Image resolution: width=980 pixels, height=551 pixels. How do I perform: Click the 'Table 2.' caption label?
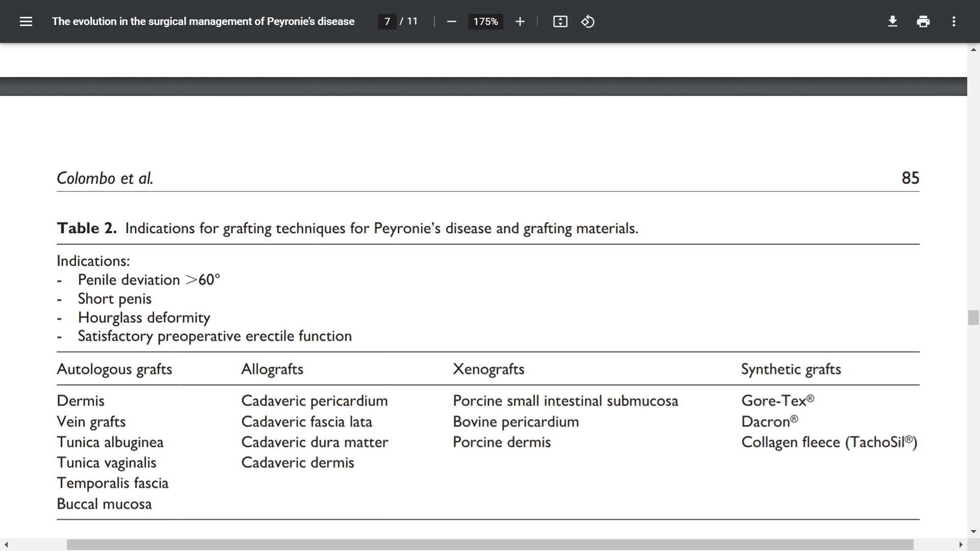pyautogui.click(x=87, y=228)
